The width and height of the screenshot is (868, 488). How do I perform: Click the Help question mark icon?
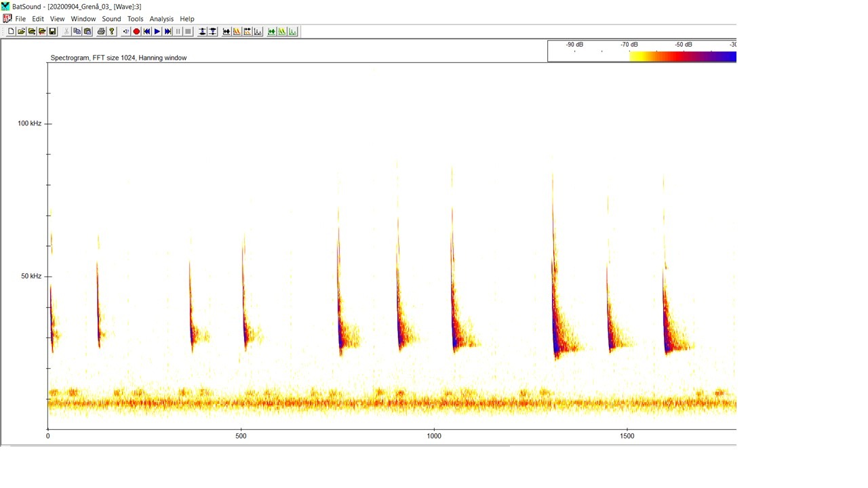pyautogui.click(x=112, y=32)
